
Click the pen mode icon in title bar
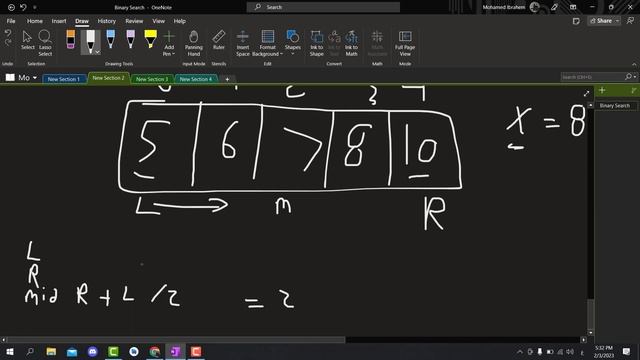(554, 7)
